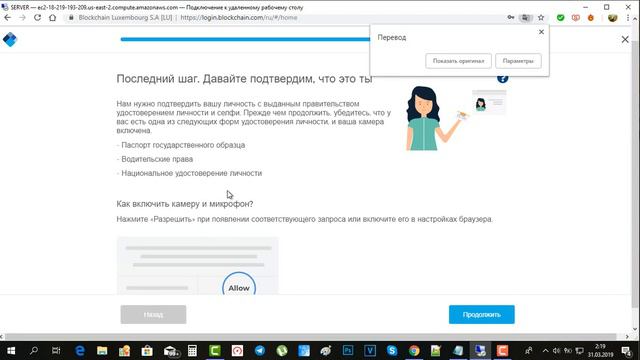Go back with the browser Back arrow
640x360 pixels.
click(7, 18)
